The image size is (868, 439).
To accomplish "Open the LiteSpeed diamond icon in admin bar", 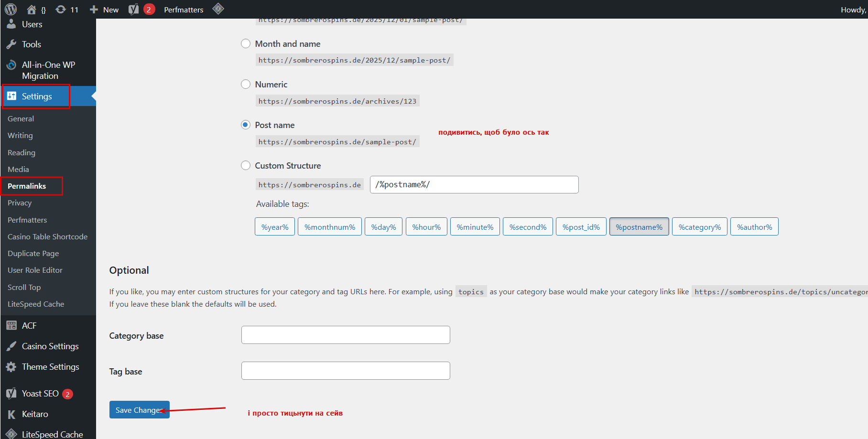I will click(x=218, y=9).
